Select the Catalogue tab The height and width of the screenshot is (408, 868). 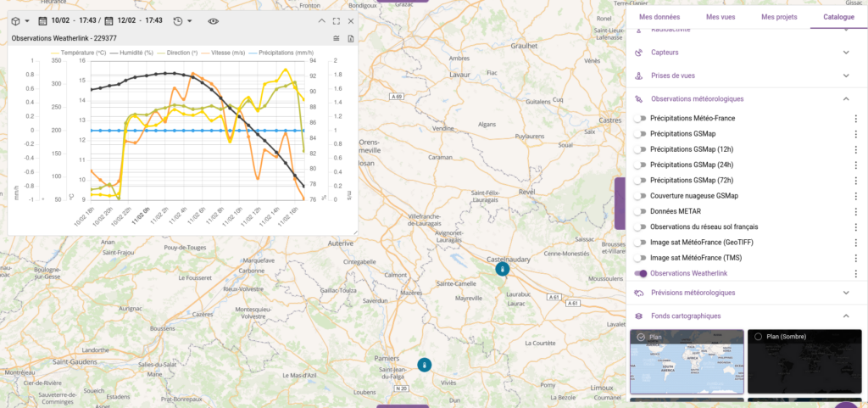coord(838,17)
